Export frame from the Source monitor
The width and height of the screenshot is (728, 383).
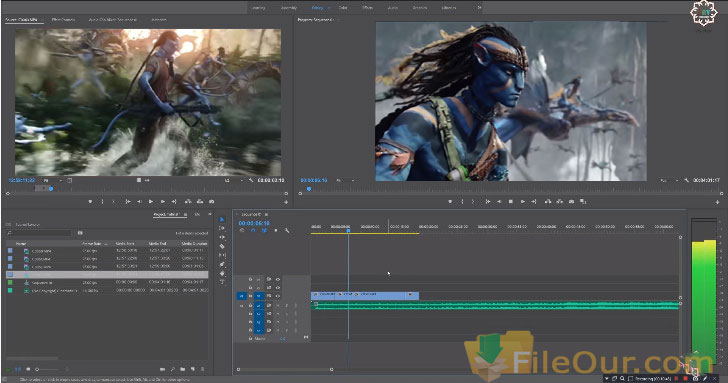pos(212,201)
